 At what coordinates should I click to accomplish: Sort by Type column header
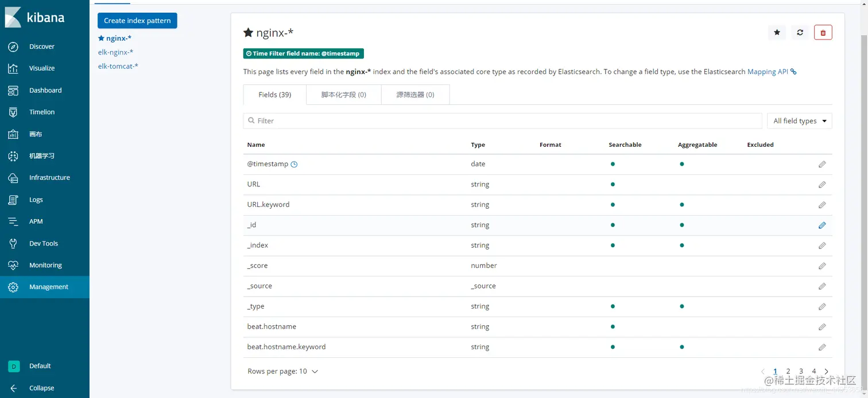(x=478, y=145)
